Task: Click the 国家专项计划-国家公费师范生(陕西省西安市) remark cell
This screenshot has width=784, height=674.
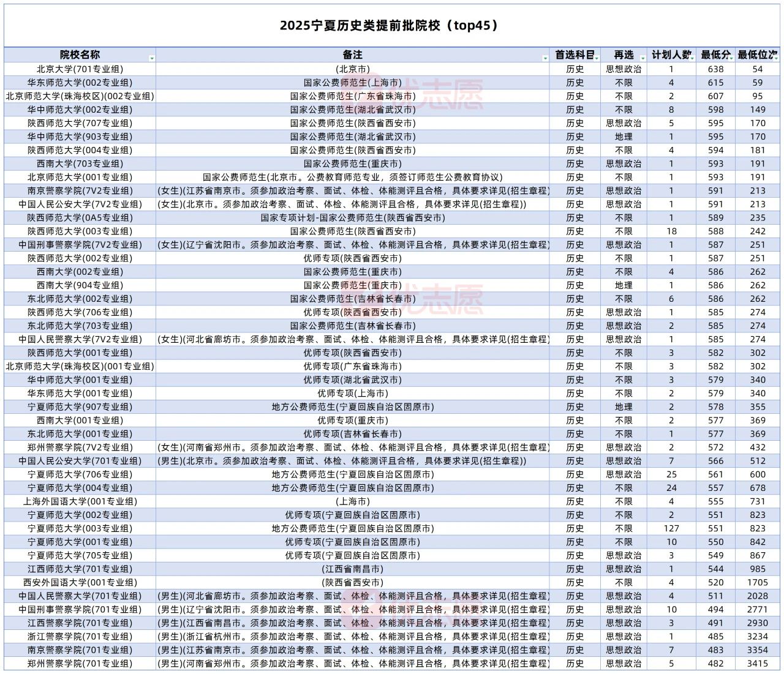Action: [353, 218]
